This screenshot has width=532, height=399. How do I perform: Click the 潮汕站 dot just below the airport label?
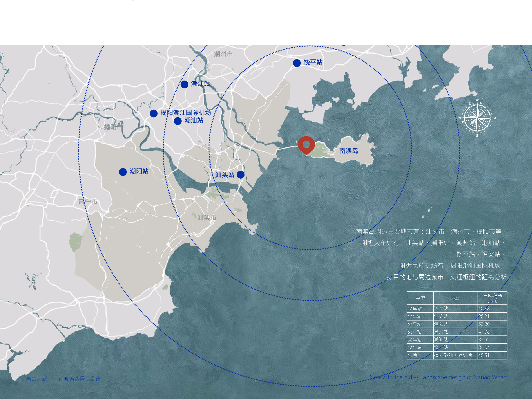pos(178,121)
